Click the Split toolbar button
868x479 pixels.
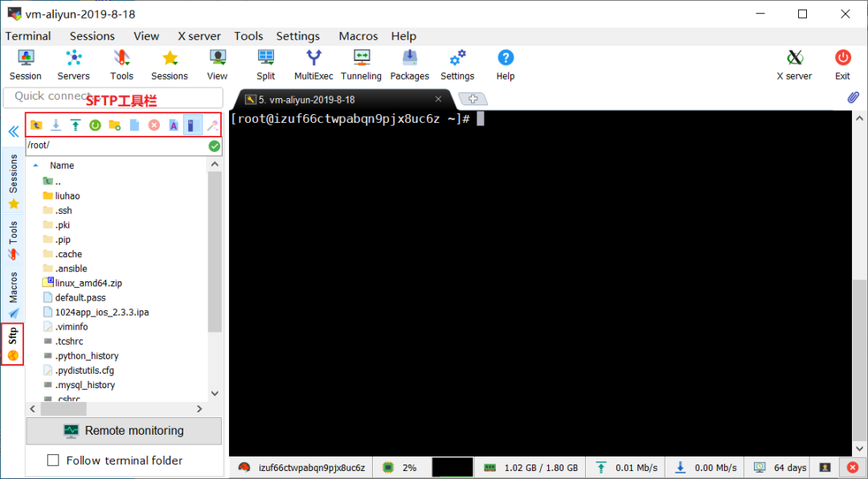[266, 65]
